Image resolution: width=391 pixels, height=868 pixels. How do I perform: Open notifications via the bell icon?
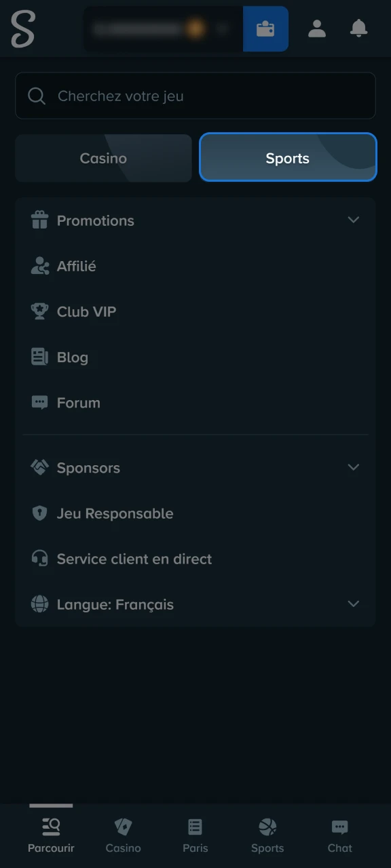click(x=358, y=28)
